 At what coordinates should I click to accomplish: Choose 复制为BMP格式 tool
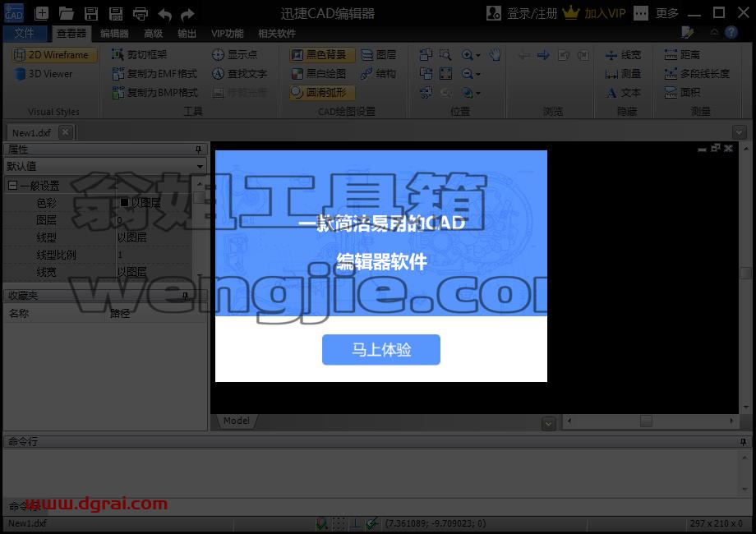coord(154,92)
